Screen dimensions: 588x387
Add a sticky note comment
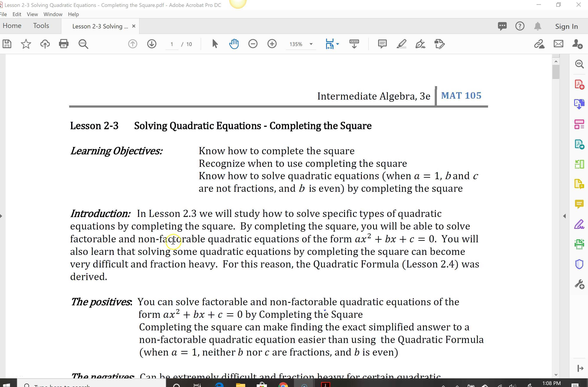(382, 44)
